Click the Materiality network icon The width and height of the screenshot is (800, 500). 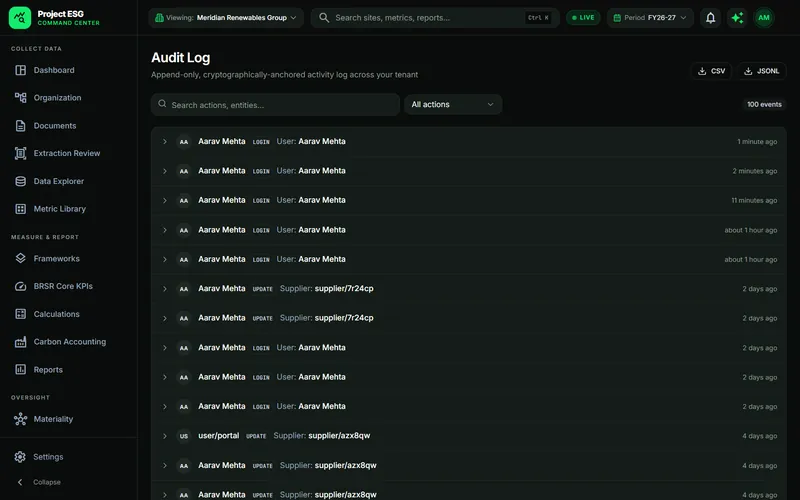click(20, 419)
